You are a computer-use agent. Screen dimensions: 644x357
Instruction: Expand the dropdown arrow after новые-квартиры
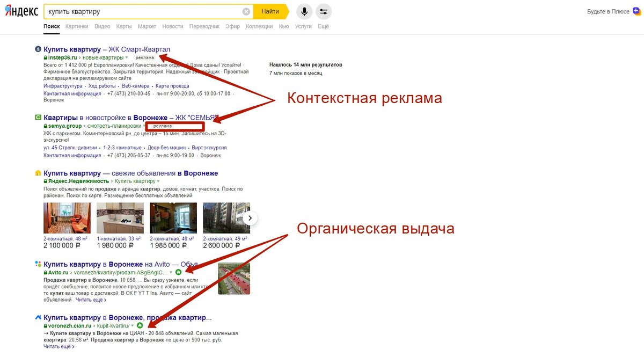coord(127,57)
